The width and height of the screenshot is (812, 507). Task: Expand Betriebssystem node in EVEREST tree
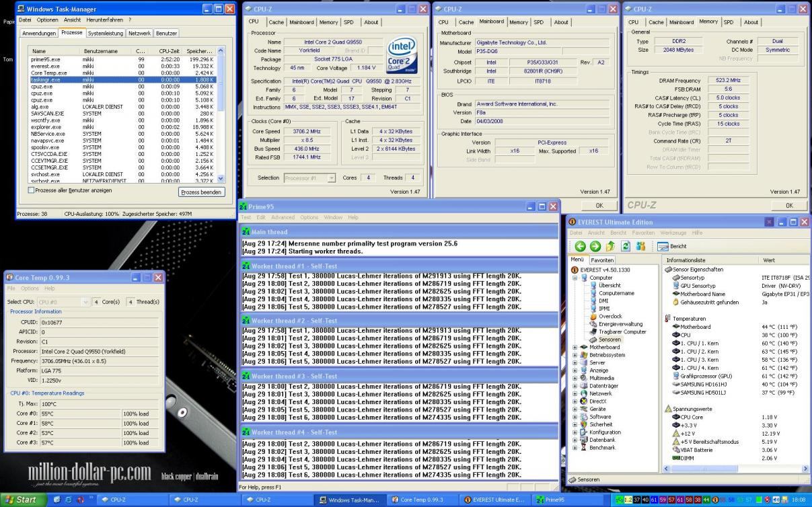(x=575, y=355)
